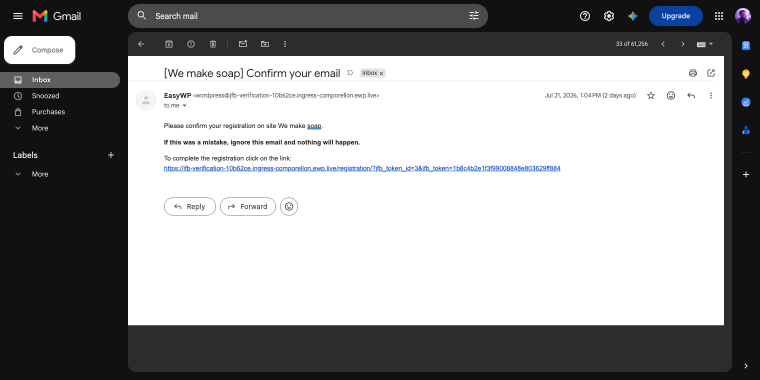Go to newer email arrow
This screenshot has height=380, width=760.
663,44
